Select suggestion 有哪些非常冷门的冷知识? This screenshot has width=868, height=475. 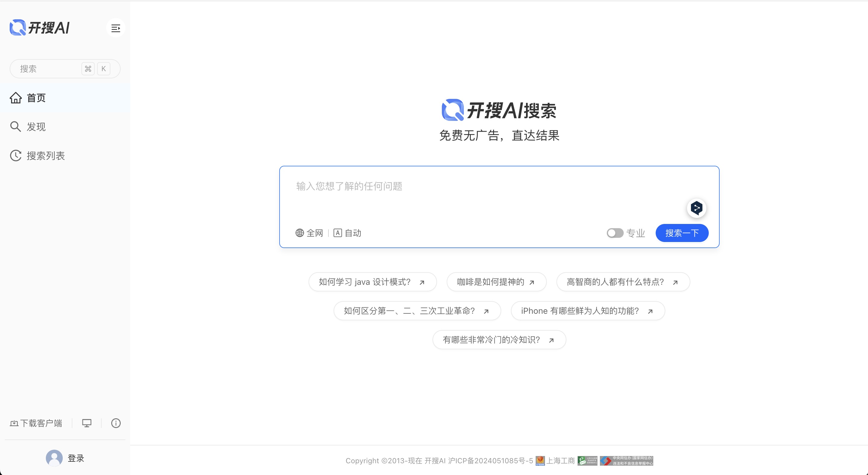coord(499,340)
